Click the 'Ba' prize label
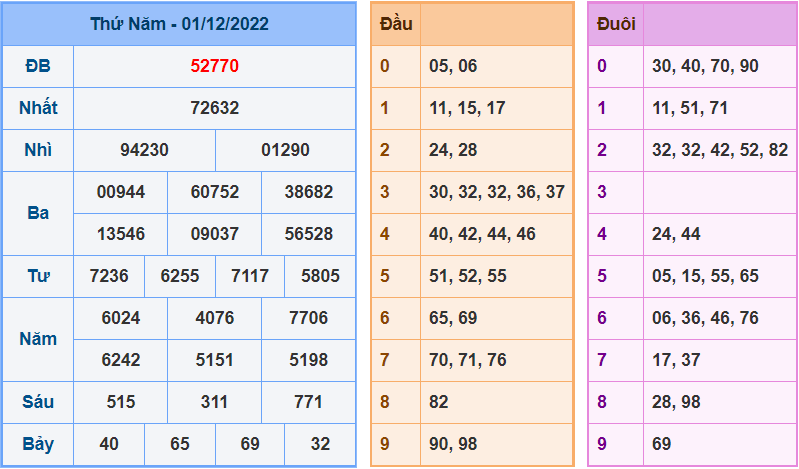This screenshot has height=469, width=799. tap(38, 213)
